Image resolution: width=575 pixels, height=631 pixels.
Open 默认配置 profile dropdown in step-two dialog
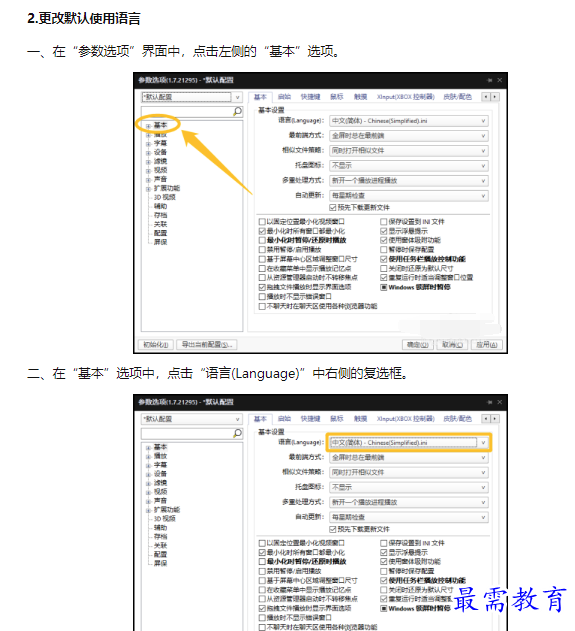192,419
